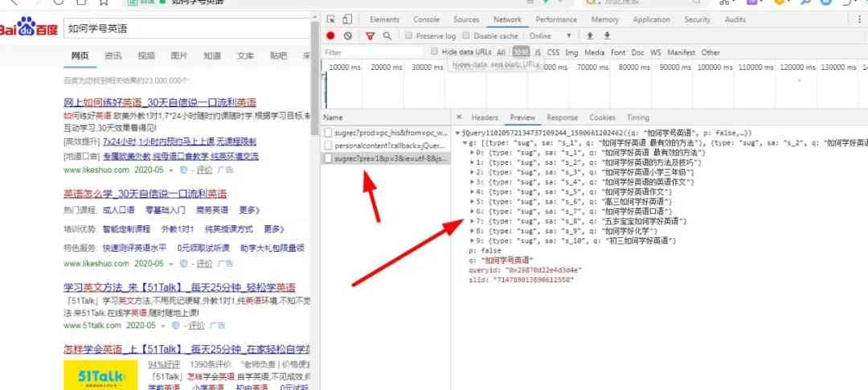Open the Online throttling dropdown
This screenshot has width=868, height=390.
point(550,36)
